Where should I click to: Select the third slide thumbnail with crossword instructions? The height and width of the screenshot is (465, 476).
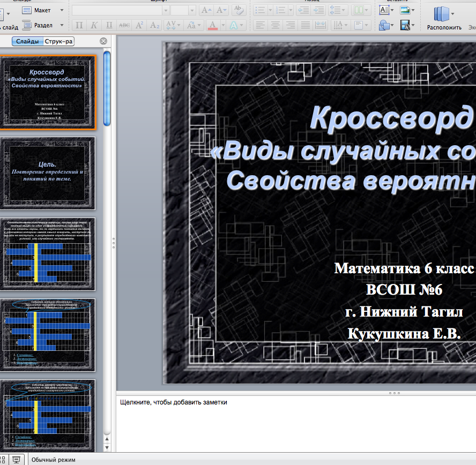47,254
